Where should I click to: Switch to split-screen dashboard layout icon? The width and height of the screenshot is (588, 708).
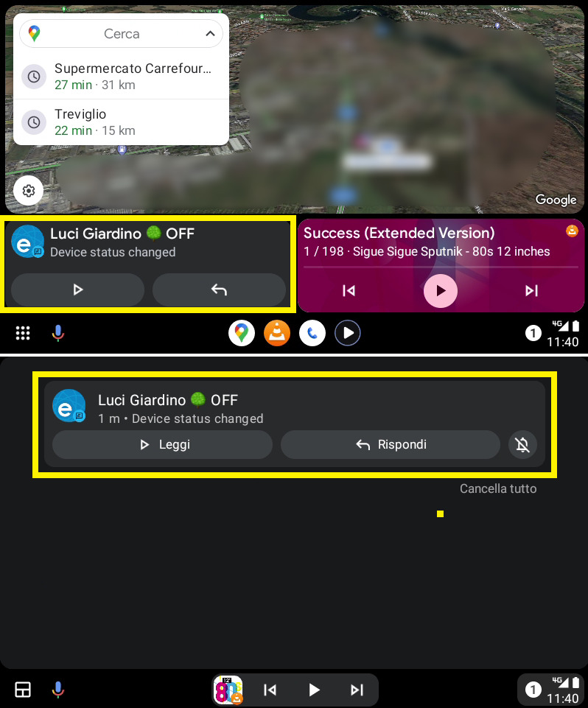click(x=23, y=690)
